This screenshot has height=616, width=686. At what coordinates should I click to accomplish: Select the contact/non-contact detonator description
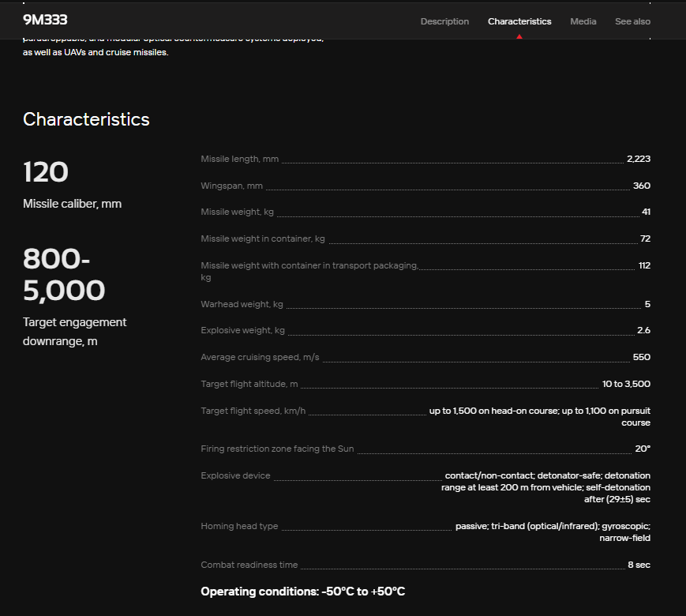point(545,487)
